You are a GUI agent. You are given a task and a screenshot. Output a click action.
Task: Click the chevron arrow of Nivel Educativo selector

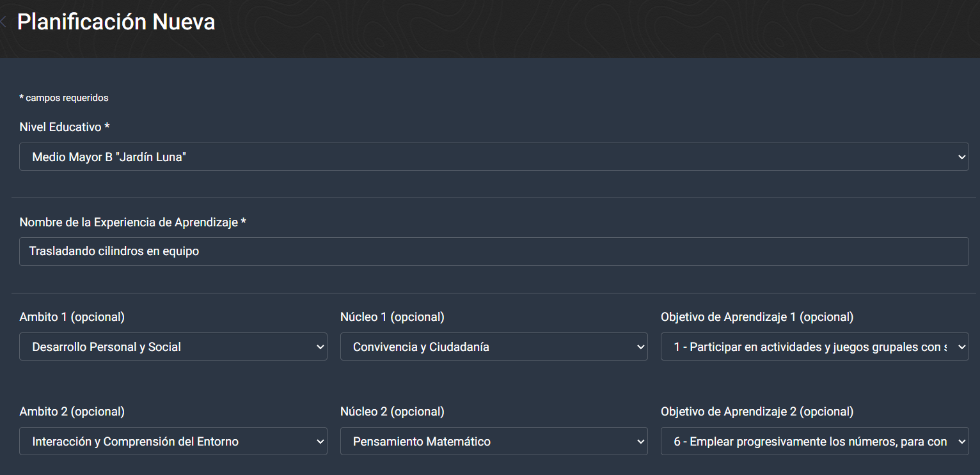coord(961,157)
